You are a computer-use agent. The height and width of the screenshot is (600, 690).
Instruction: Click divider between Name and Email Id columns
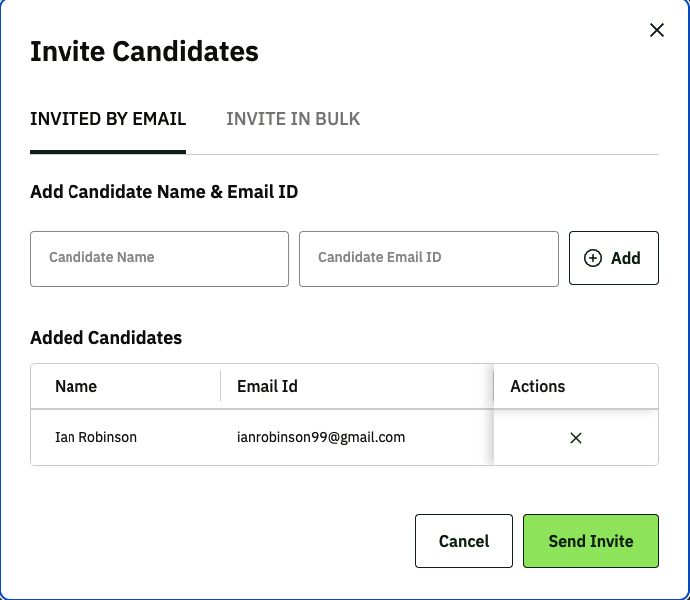point(221,386)
